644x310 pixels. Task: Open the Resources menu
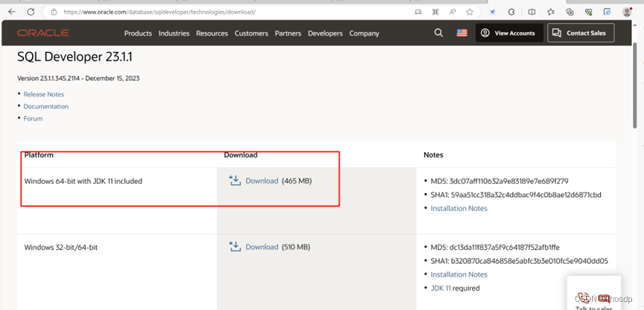click(212, 33)
